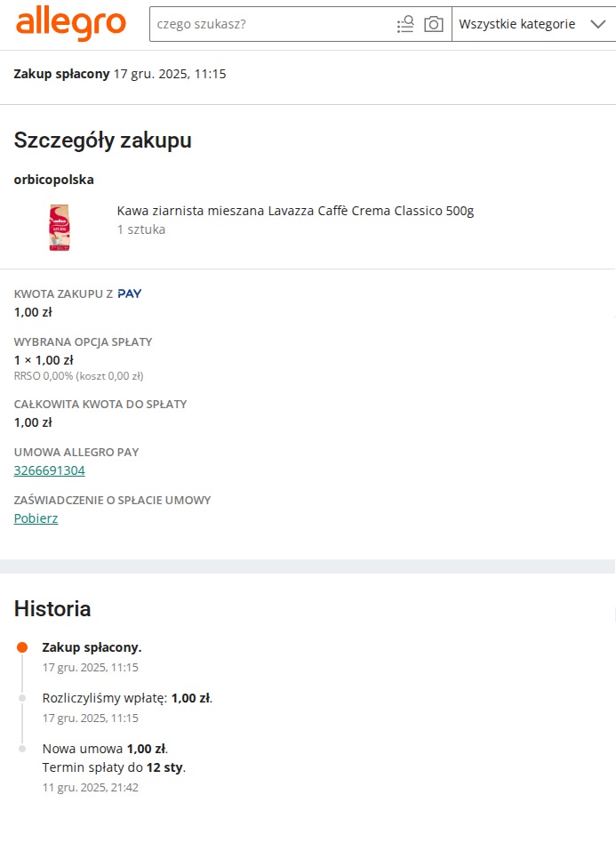Open Allegro Pay contract 3266691304
Screen dimensions: 616x851
tap(50, 470)
